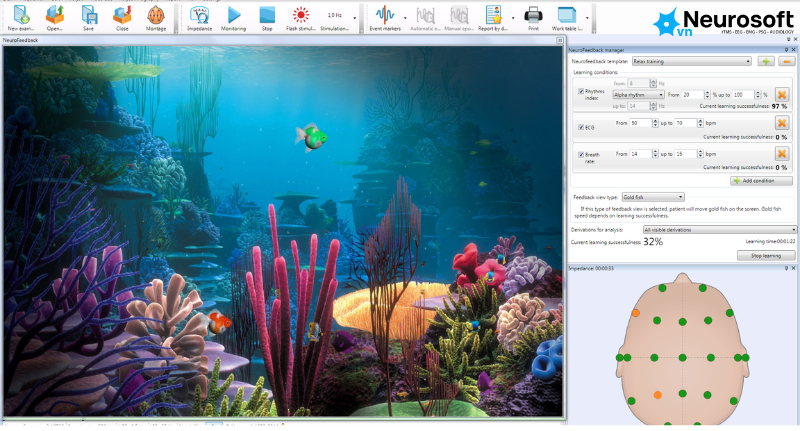Pin the NeuroFeedback manager panel

click(x=786, y=49)
